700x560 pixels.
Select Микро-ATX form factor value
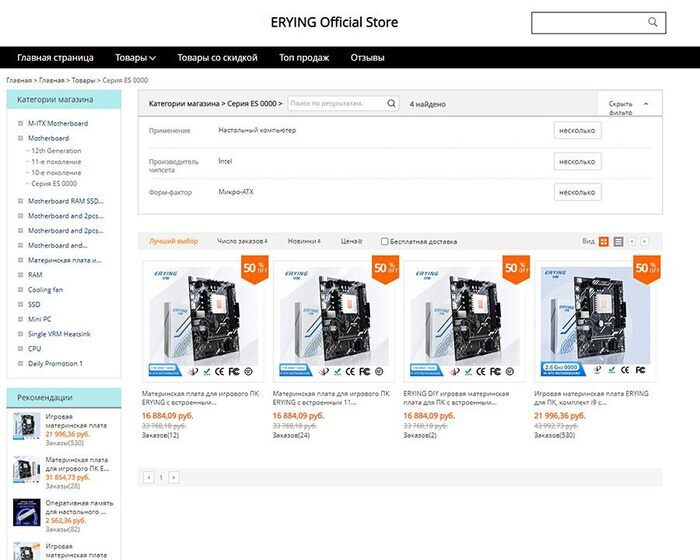tap(236, 192)
